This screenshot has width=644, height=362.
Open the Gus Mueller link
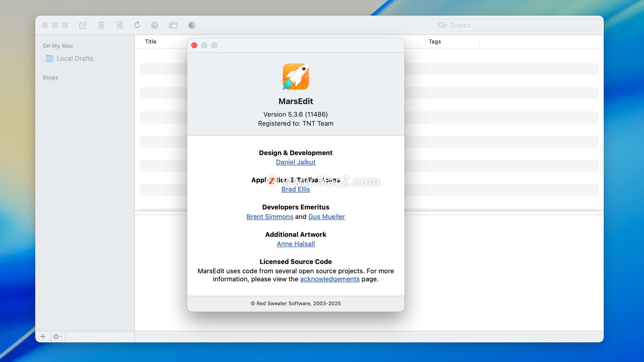pyautogui.click(x=326, y=217)
